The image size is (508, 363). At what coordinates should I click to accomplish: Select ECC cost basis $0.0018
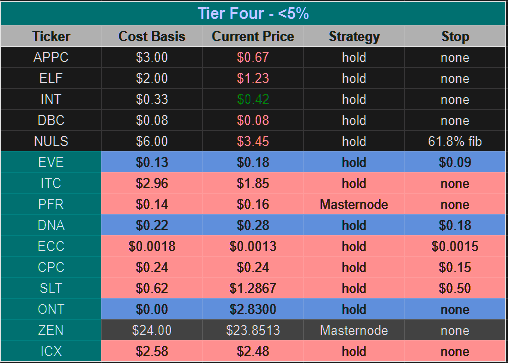pyautogui.click(x=152, y=246)
